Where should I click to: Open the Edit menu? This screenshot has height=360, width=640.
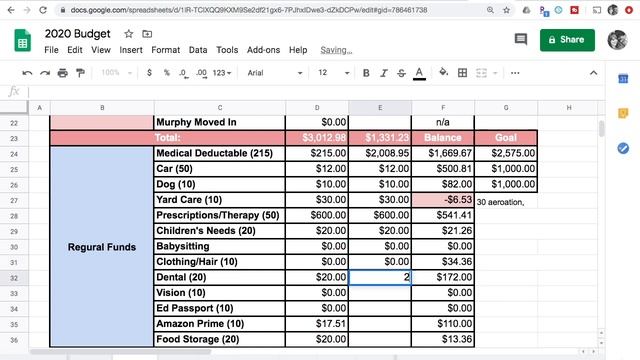pos(75,50)
